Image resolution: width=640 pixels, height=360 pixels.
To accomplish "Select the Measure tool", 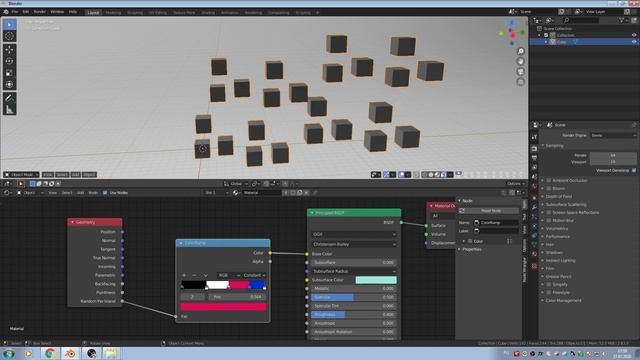I will pos(9,109).
